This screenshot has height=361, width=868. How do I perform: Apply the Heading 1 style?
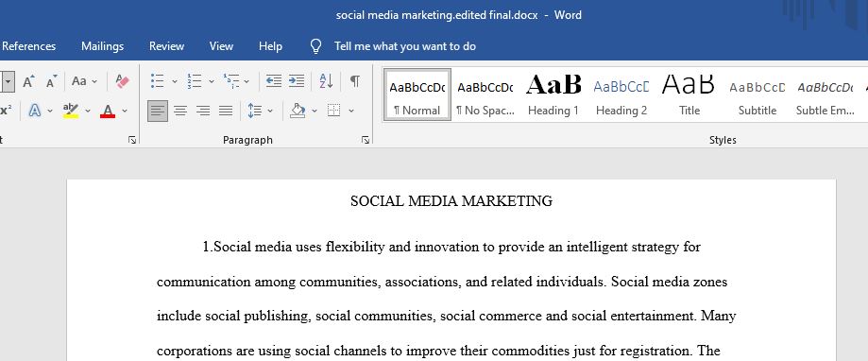(553, 95)
